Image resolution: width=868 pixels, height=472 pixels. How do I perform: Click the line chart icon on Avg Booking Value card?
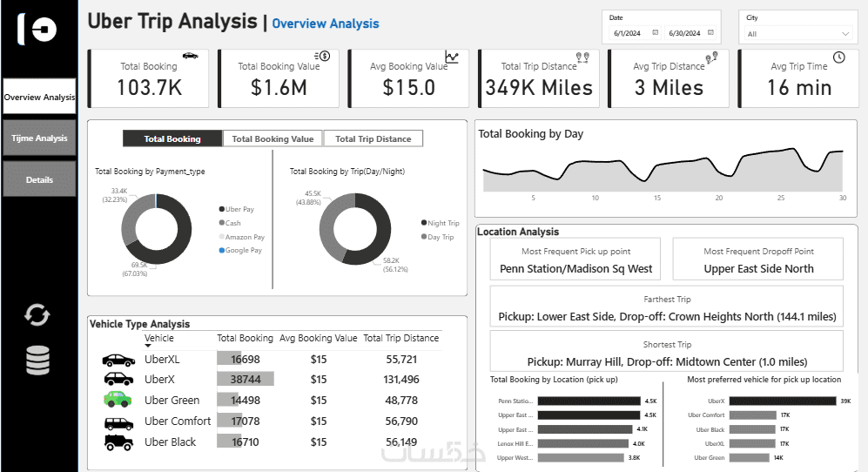click(452, 57)
